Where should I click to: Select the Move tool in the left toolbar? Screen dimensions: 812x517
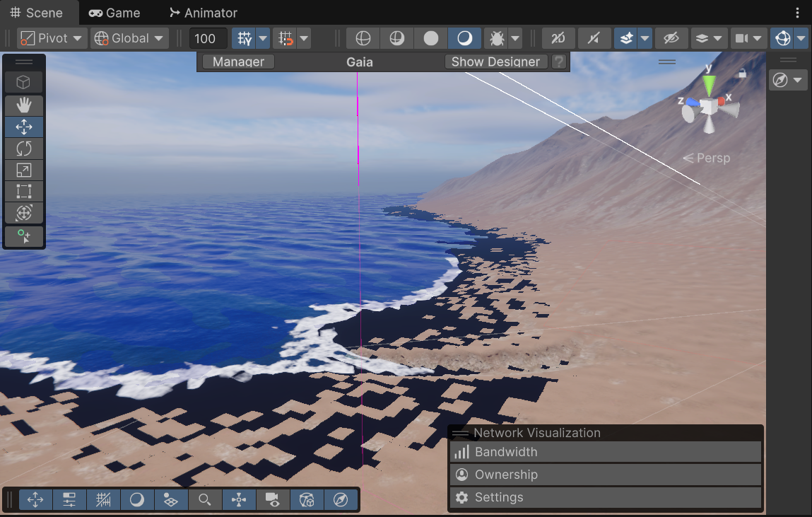point(23,127)
